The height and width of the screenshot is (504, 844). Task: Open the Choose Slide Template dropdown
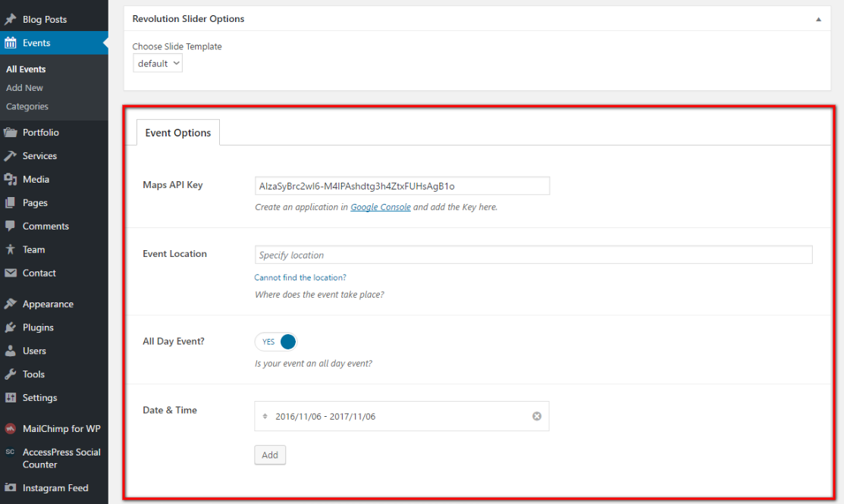(x=158, y=64)
